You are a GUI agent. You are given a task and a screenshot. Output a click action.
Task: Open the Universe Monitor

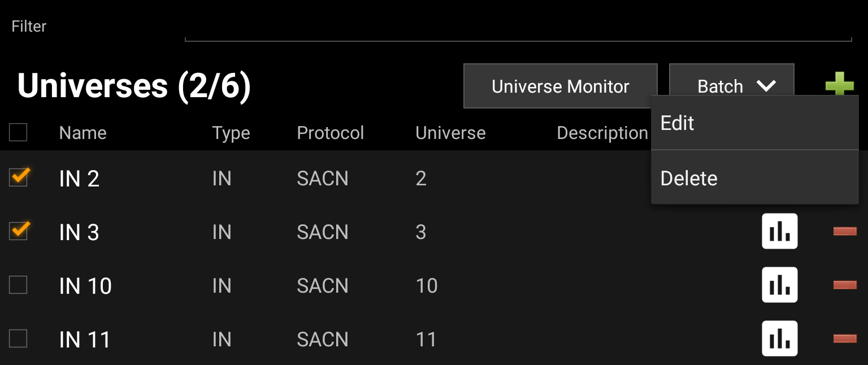coord(560,86)
